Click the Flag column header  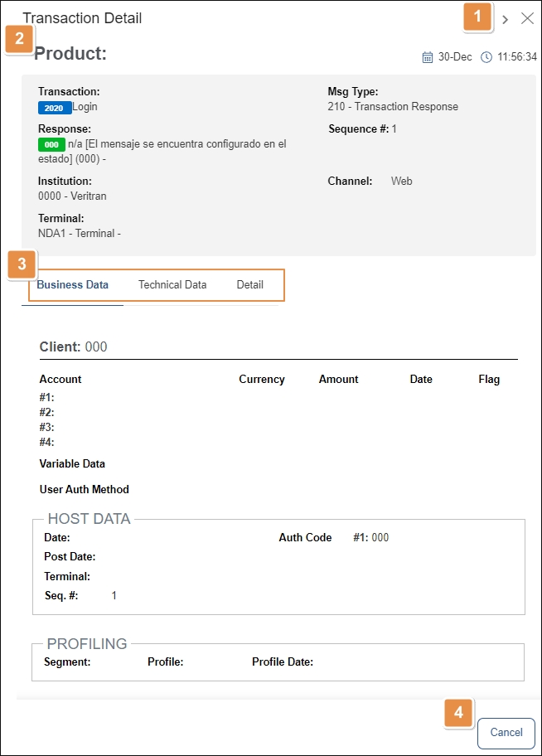click(489, 380)
